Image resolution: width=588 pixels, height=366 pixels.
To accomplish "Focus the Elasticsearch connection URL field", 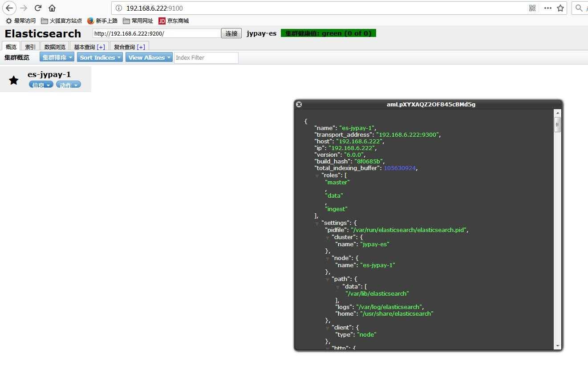I will click(157, 33).
